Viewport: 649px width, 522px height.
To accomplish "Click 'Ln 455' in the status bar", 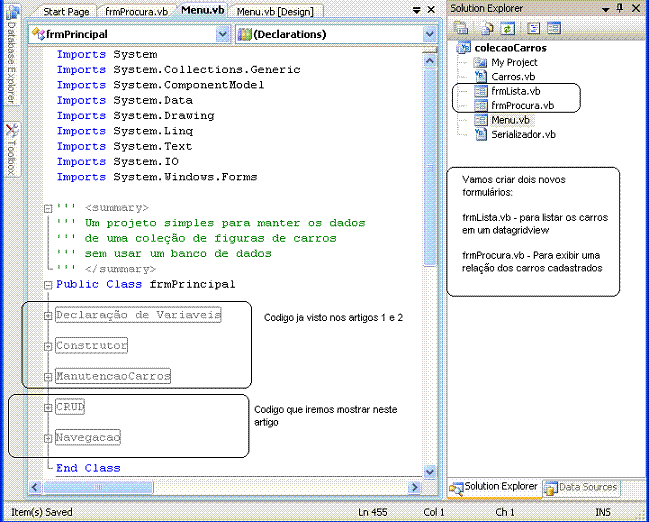I will click(x=373, y=512).
